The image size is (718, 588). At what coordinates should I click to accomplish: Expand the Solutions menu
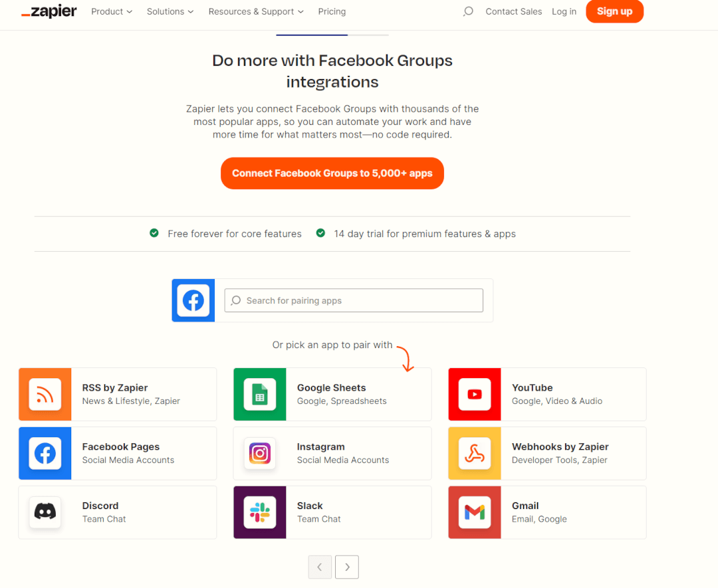[170, 11]
